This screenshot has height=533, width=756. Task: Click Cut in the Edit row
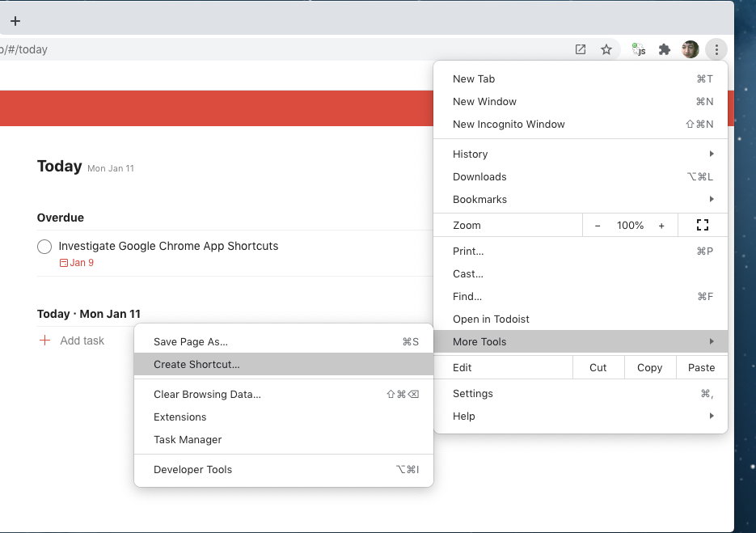(x=598, y=367)
